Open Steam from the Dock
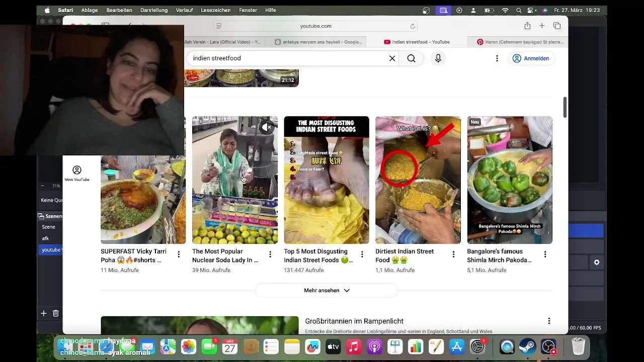The width and height of the screenshot is (644, 362). [x=527, y=347]
